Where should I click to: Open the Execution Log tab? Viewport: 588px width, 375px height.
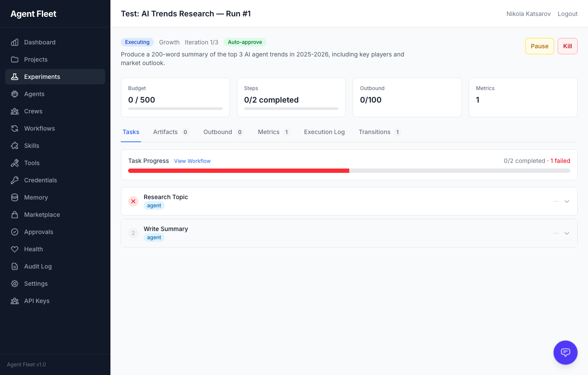(324, 132)
